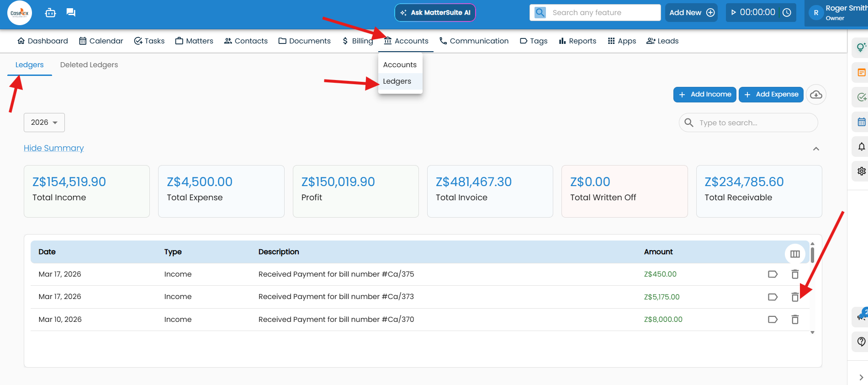Start the 00:00:00 timer

pos(734,12)
